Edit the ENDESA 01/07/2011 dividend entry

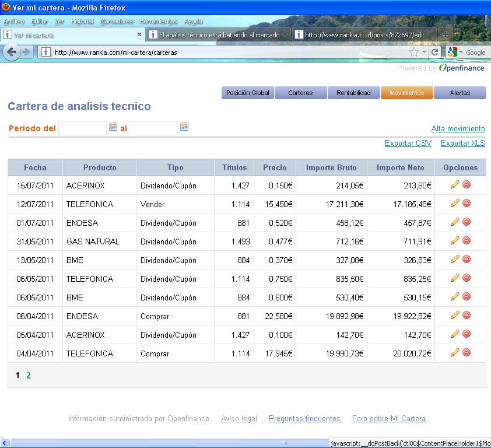pyautogui.click(x=455, y=222)
